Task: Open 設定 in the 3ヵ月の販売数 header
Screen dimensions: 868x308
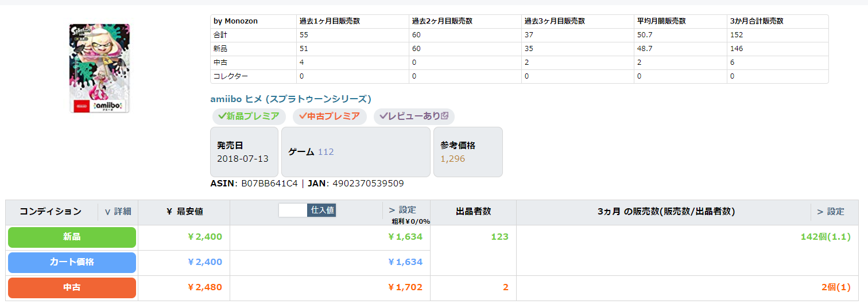Action: pyautogui.click(x=831, y=212)
